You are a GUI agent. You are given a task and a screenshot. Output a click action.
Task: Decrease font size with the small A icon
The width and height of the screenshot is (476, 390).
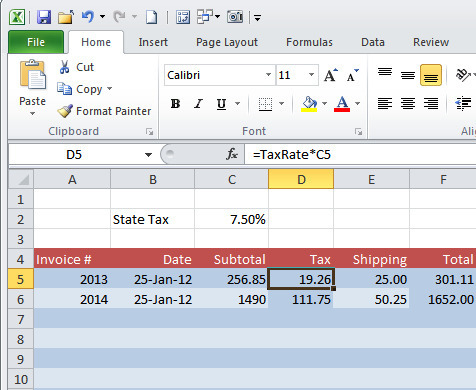click(353, 75)
